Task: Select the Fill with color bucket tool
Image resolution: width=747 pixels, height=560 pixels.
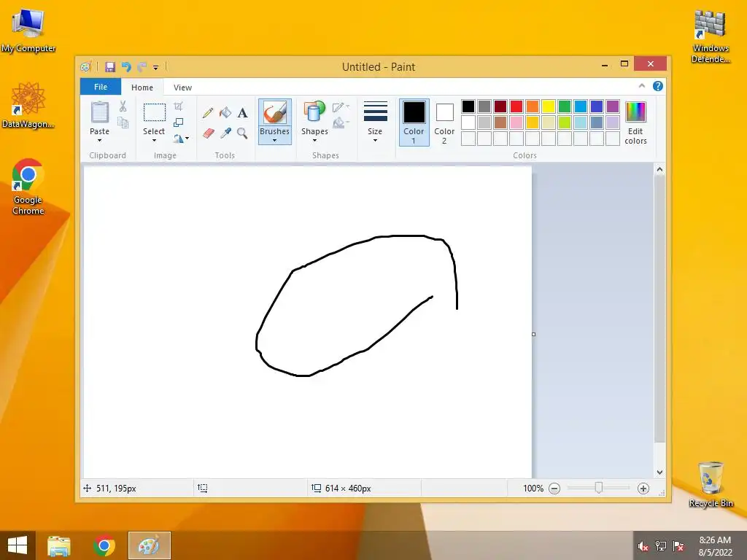Action: tap(225, 113)
